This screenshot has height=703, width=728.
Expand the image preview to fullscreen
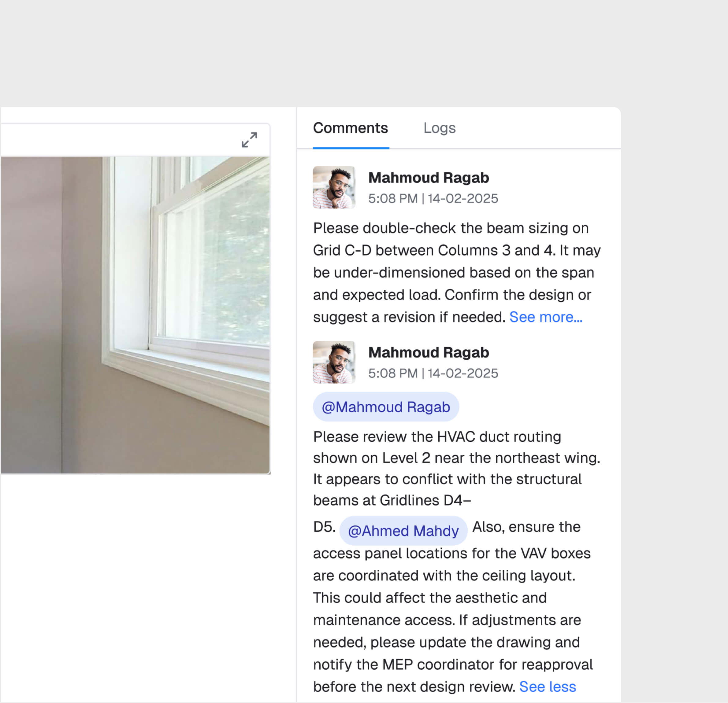click(x=249, y=140)
